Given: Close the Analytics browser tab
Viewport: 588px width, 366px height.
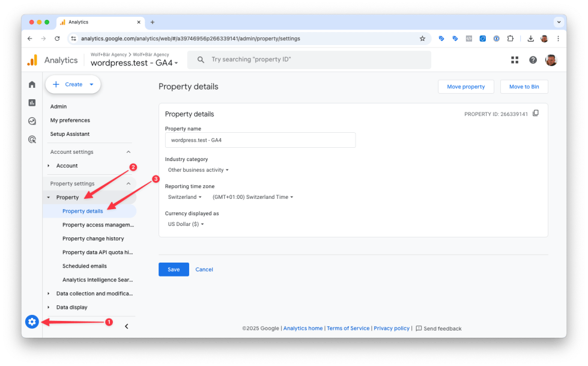Looking at the screenshot, I should pos(138,22).
